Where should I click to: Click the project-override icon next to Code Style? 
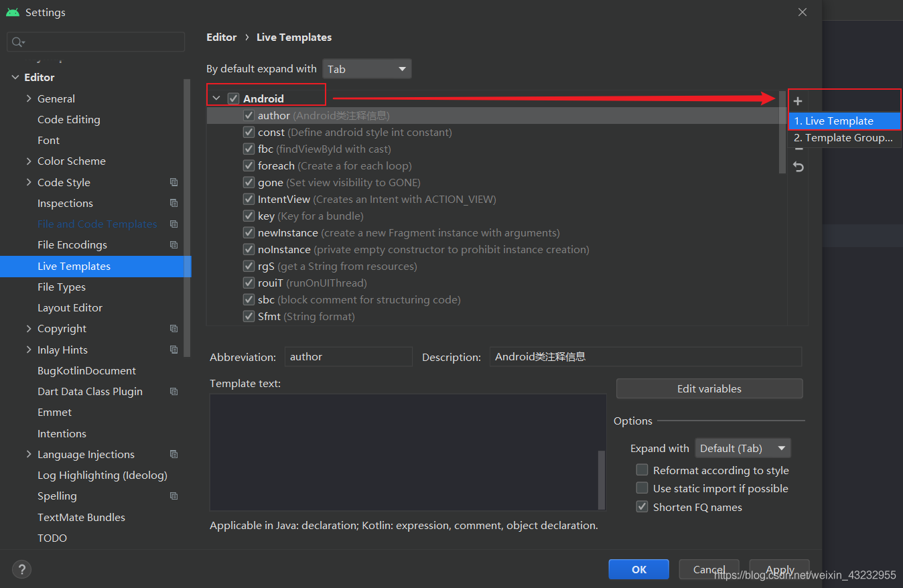pos(173,181)
